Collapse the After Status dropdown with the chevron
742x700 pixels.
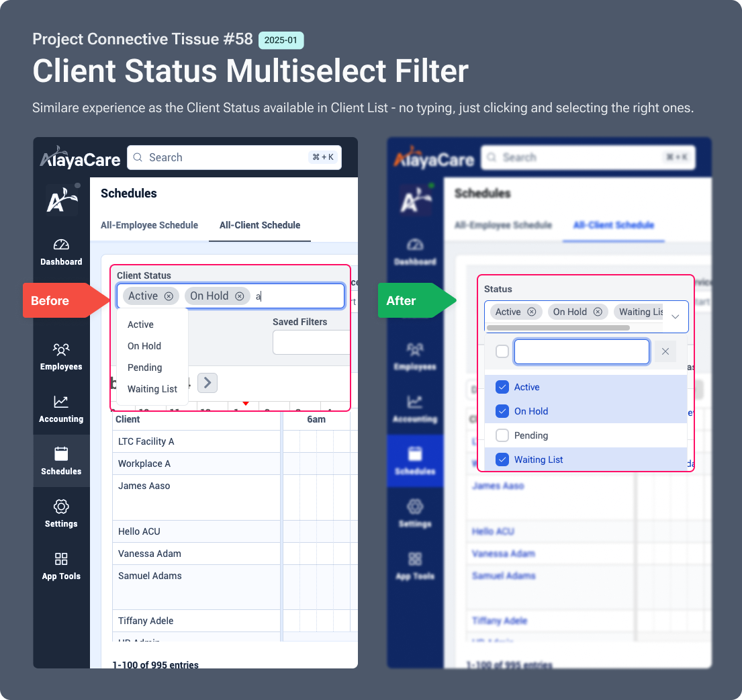pyautogui.click(x=676, y=316)
